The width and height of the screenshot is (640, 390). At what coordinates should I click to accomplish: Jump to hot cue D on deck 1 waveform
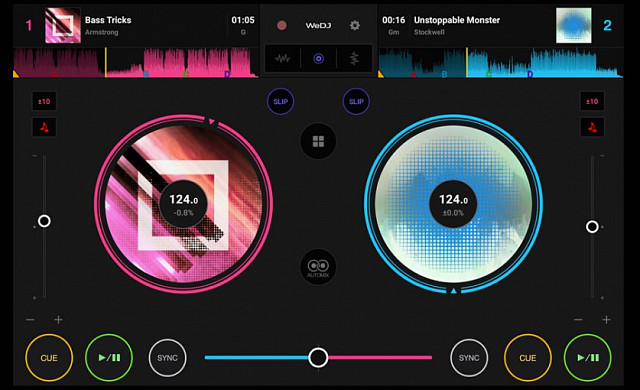(x=227, y=74)
